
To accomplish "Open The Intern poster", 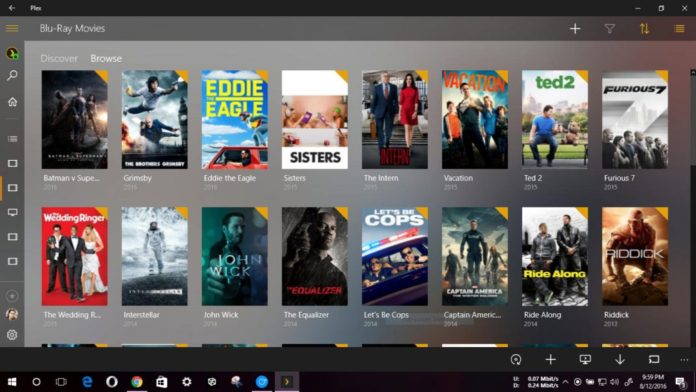I will tap(395, 119).
